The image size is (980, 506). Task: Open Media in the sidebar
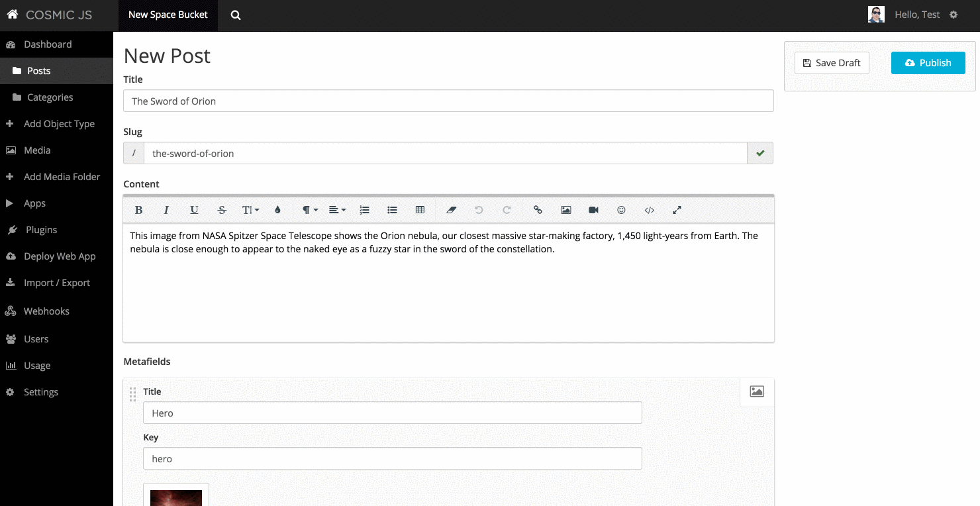(56, 150)
